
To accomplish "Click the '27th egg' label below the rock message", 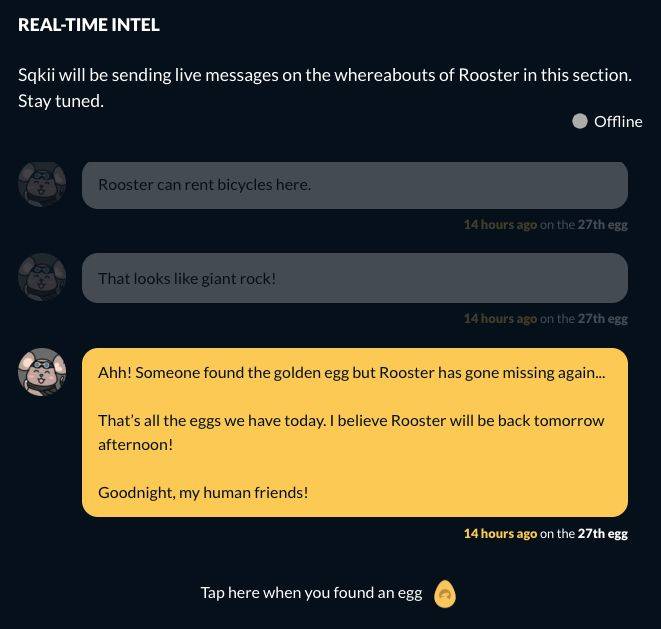I will pyautogui.click(x=602, y=319).
